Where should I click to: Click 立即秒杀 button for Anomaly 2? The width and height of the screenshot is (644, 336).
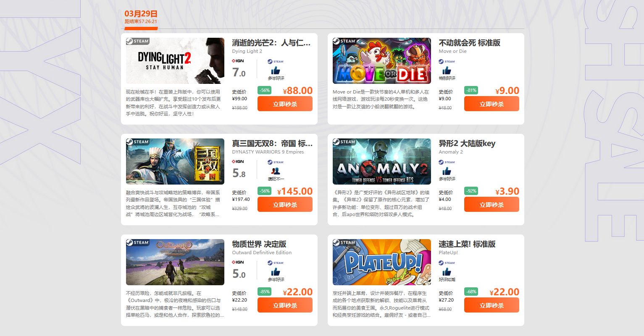click(492, 204)
